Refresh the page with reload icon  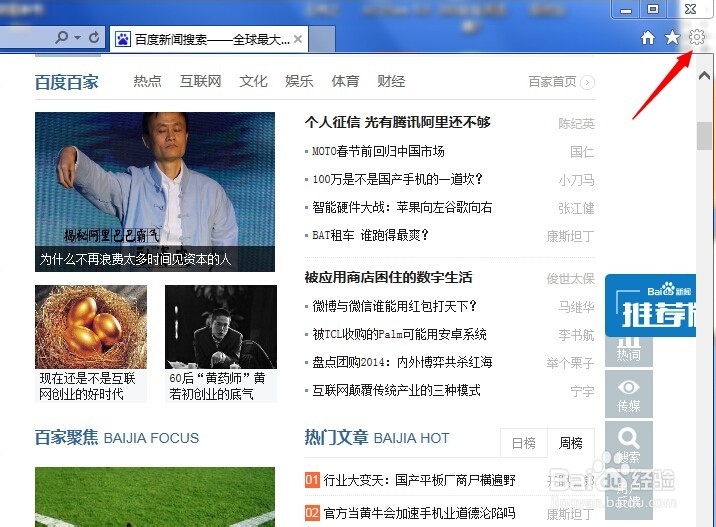94,37
